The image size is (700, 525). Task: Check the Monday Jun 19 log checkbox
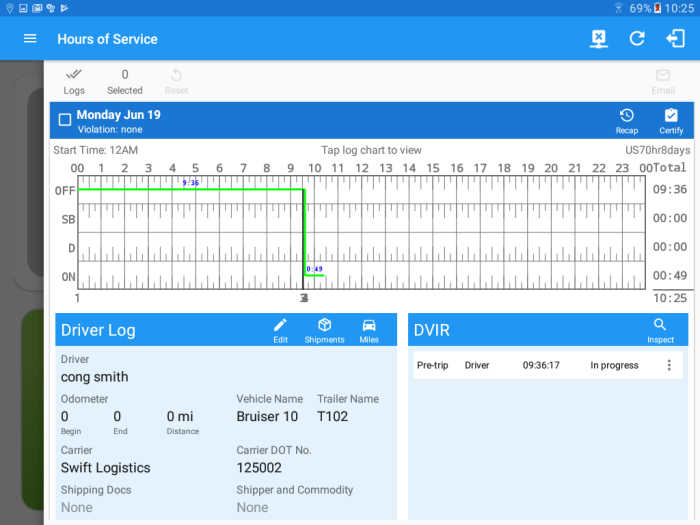point(65,120)
